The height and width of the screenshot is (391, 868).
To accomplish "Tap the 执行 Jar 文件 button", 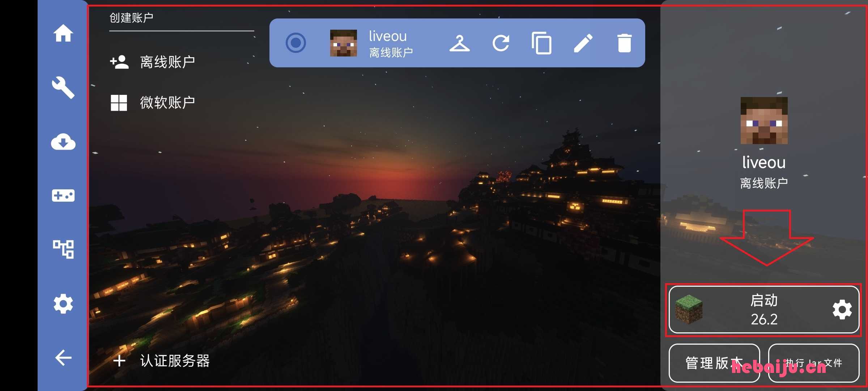I will [814, 363].
